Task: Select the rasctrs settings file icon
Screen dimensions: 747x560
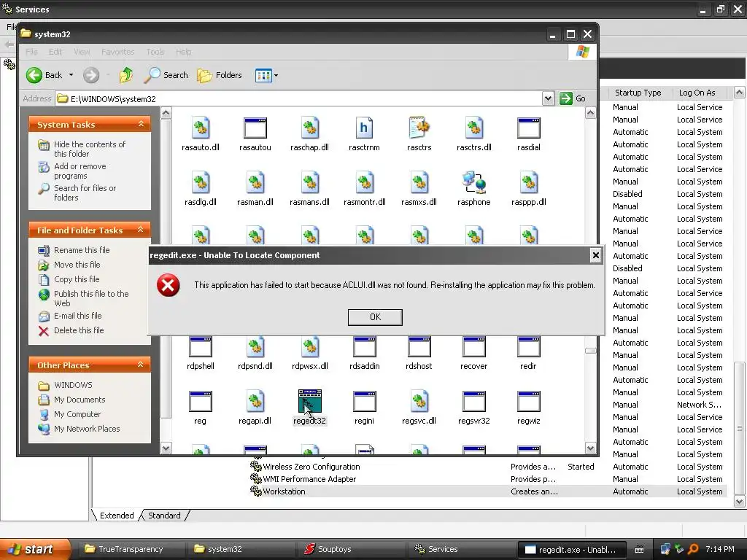Action: pyautogui.click(x=419, y=128)
